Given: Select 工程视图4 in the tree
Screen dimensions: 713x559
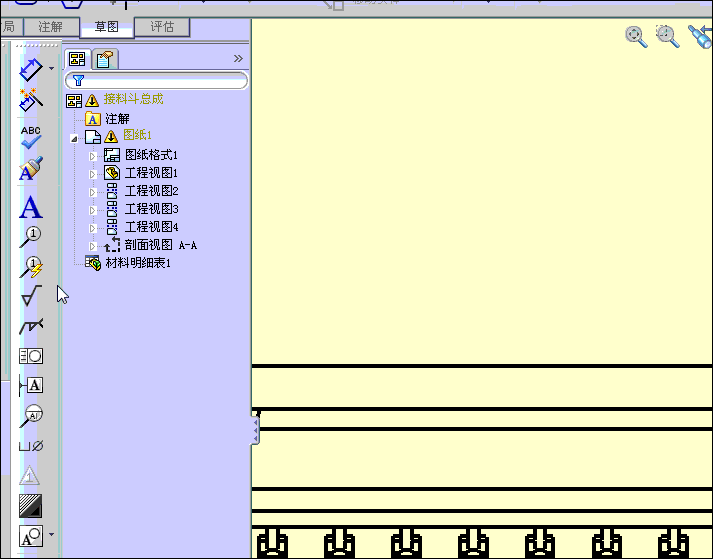Looking at the screenshot, I should pos(151,227).
